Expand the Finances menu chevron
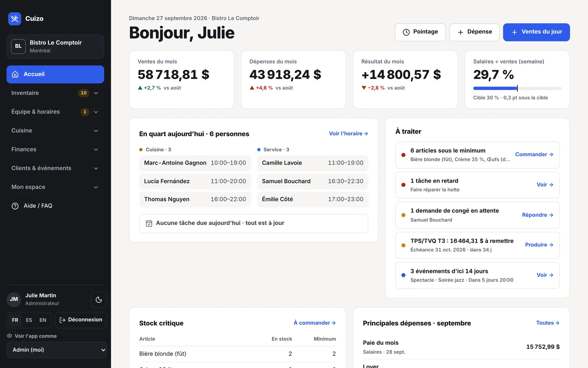This screenshot has height=368, width=588. [96, 149]
